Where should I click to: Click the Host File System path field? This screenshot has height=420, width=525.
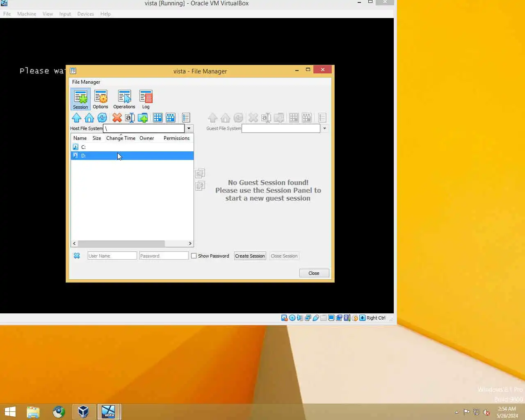[144, 128]
